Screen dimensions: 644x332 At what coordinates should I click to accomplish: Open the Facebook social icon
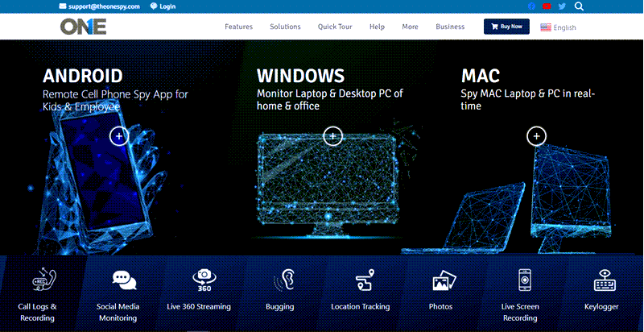click(531, 6)
